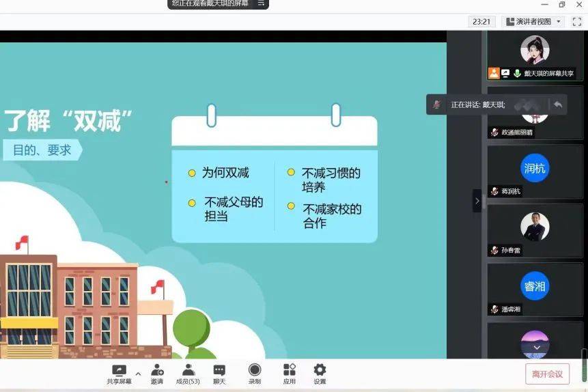Select 潘睿湘 participant tile
Viewport: 588px width, 392px height.
[535, 289]
